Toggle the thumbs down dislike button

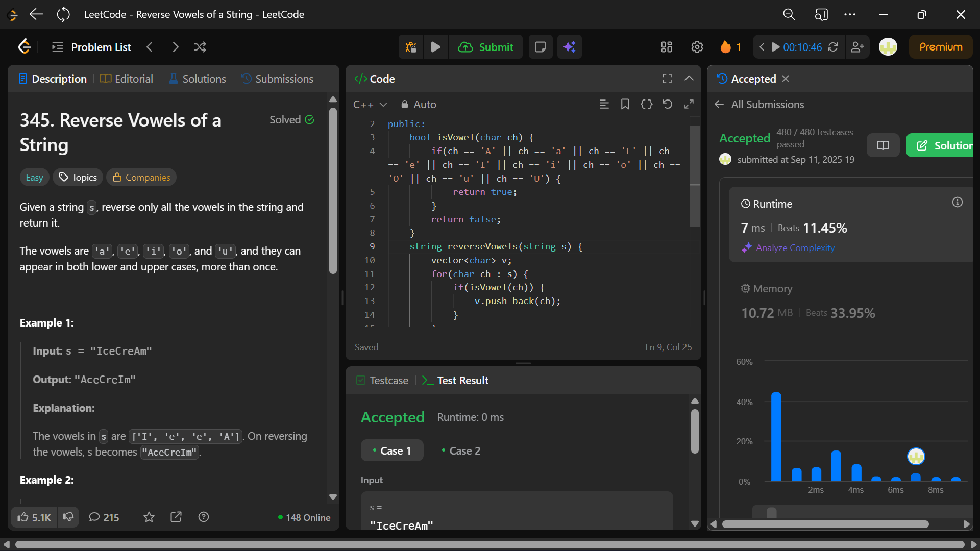[x=68, y=517]
